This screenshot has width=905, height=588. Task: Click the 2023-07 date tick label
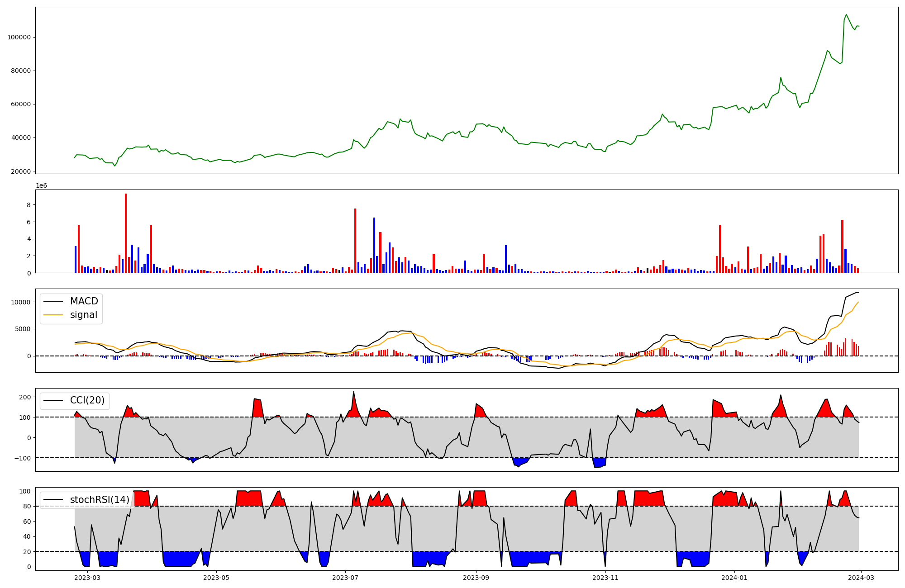[346, 578]
